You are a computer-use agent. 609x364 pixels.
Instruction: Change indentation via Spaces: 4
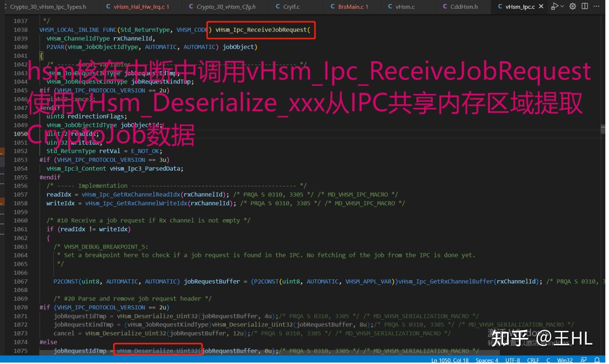487,360
